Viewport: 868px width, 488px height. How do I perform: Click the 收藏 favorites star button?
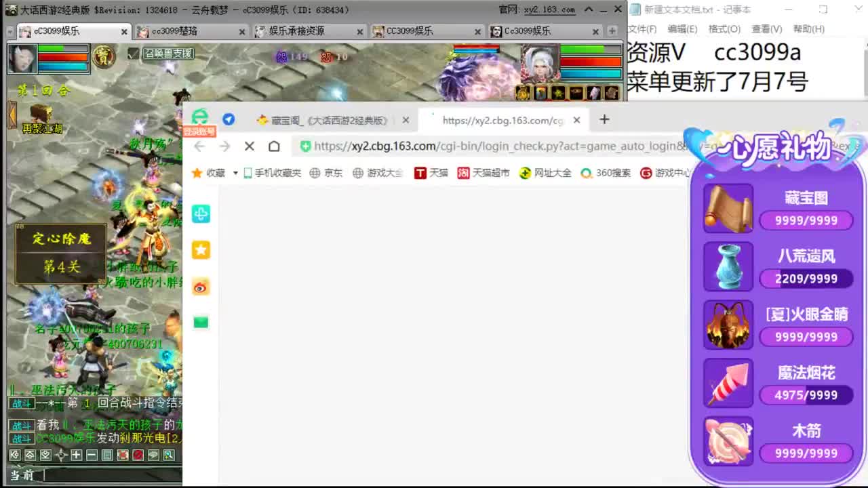click(208, 173)
